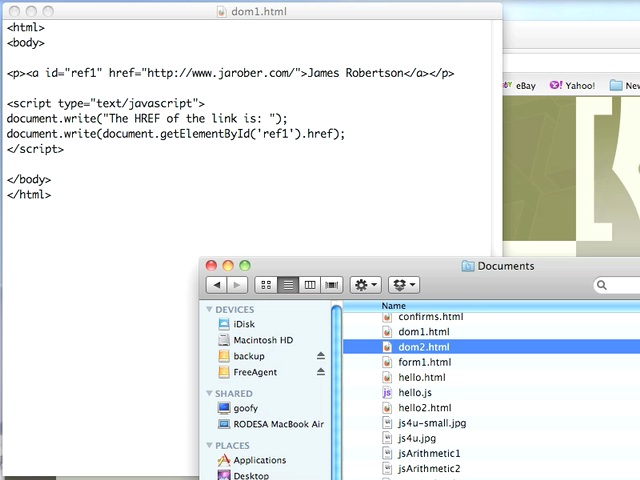Viewport: 640px width, 480px height.
Task: Click the hello.js file icon
Action: (387, 393)
